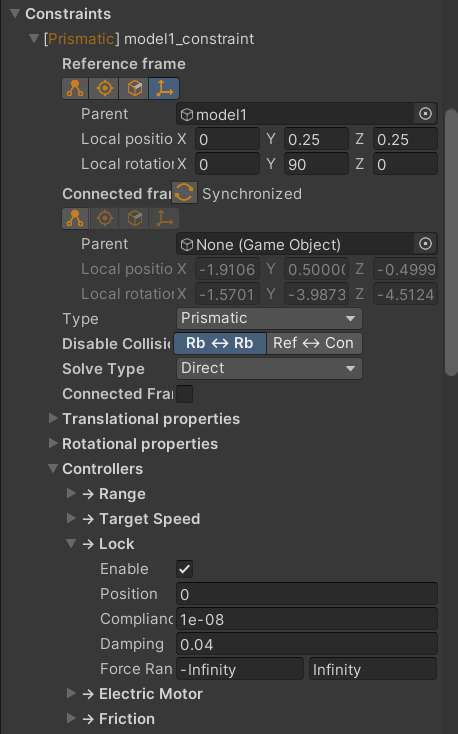458x734 pixels.
Task: Open object picker for None (Game Object)
Action: tap(425, 244)
